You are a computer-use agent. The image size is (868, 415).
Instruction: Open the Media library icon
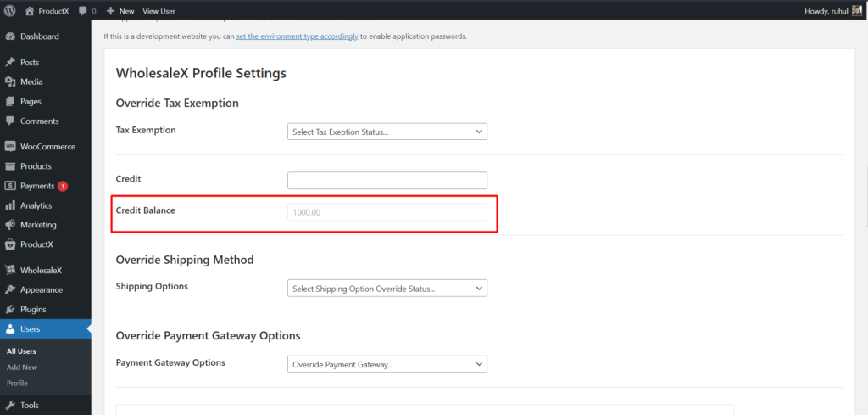(x=10, y=82)
